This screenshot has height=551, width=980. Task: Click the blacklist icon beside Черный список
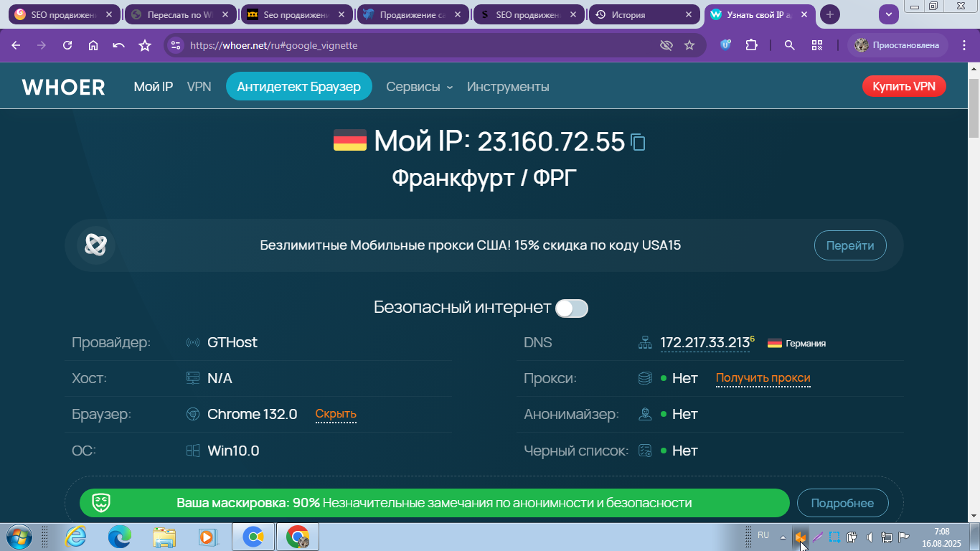click(645, 451)
